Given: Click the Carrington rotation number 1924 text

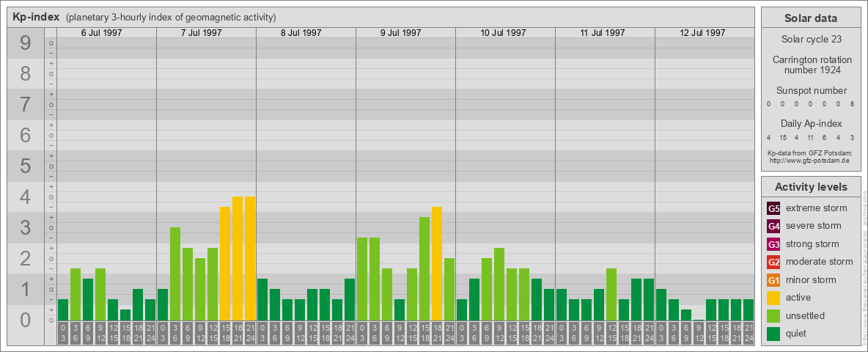Looking at the screenshot, I should coord(812,65).
